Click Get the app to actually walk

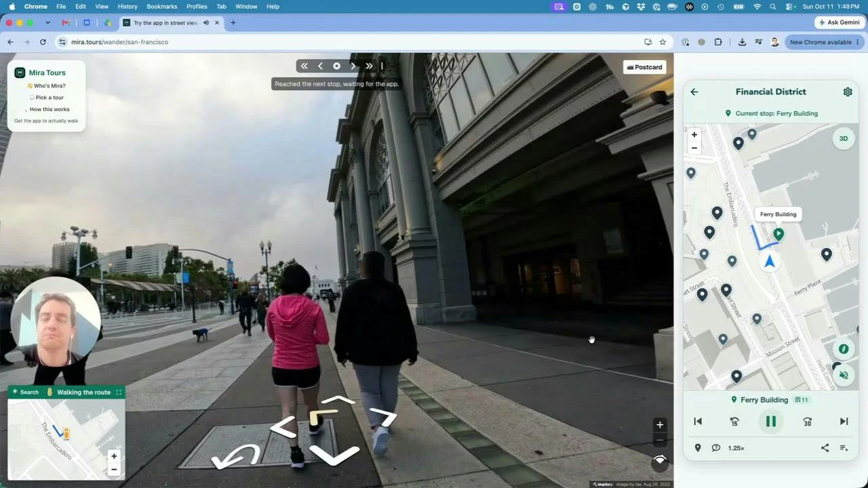click(x=46, y=121)
